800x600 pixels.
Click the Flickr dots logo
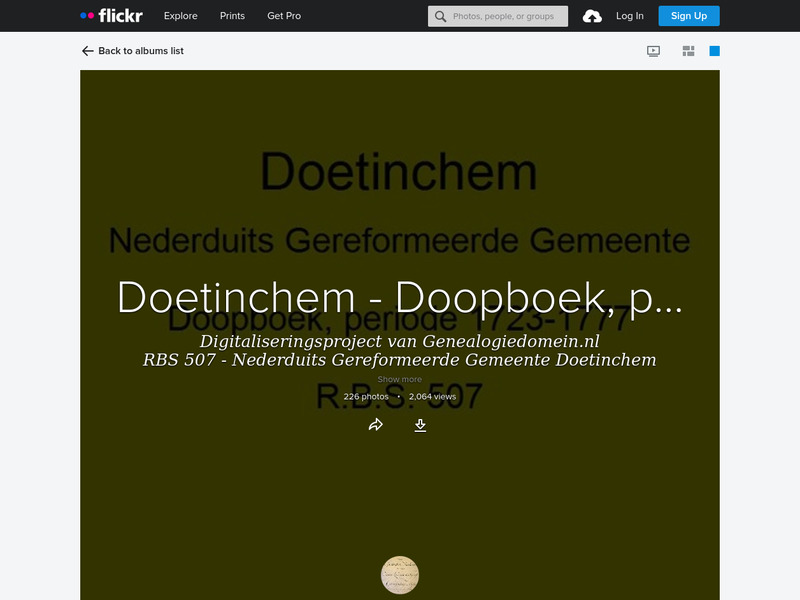(x=85, y=15)
